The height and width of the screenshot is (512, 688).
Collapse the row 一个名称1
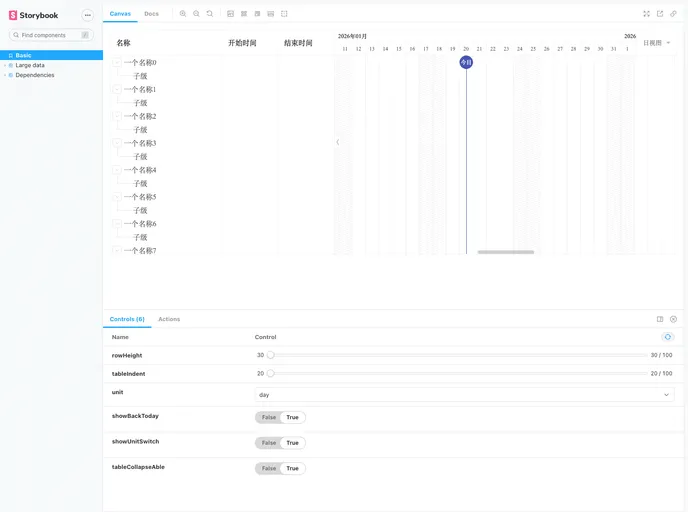[x=117, y=90]
